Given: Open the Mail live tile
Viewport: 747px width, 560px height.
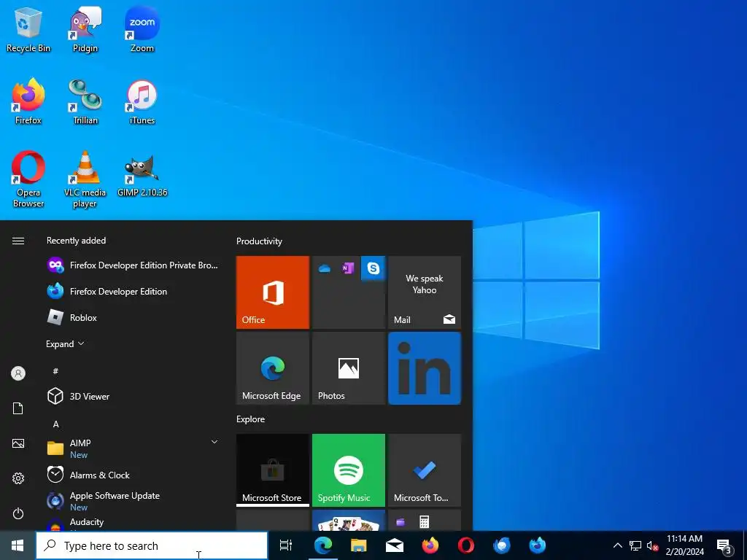Looking at the screenshot, I should tap(425, 292).
